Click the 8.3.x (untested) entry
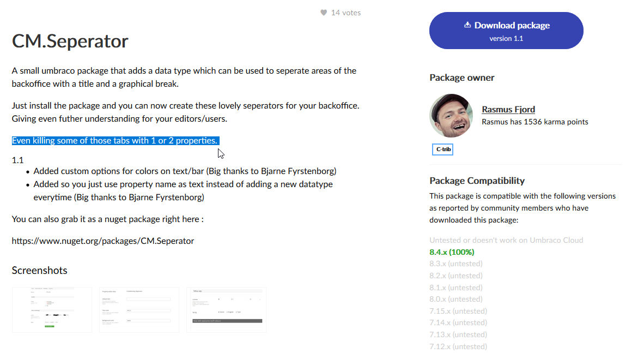 point(456,264)
